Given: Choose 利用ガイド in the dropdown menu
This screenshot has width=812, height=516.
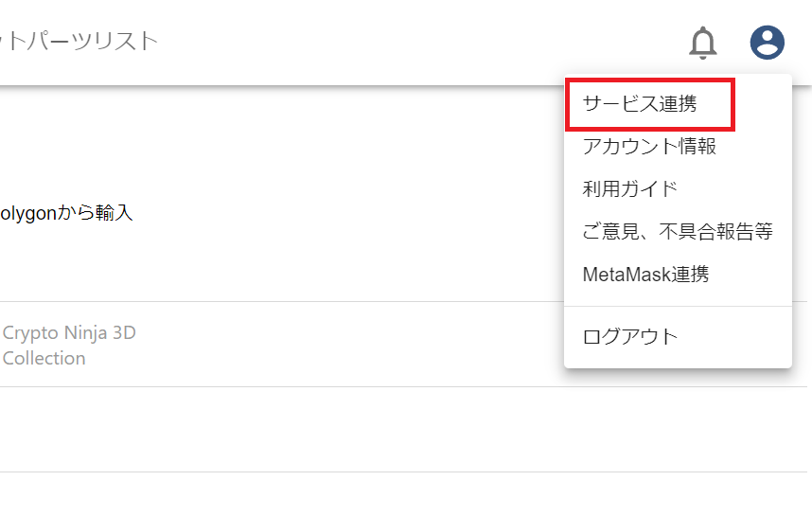Looking at the screenshot, I should (x=630, y=189).
